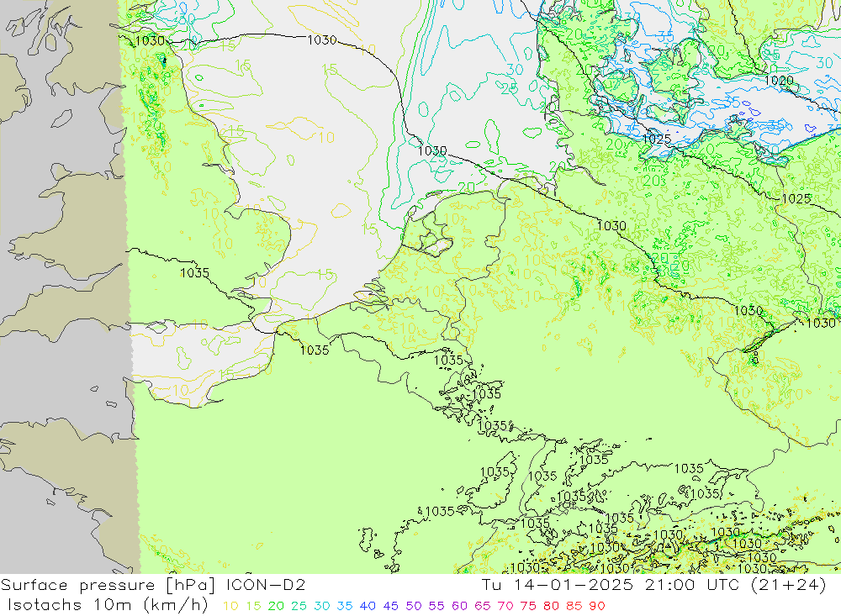Viewport: 841px width, 616px height.
Task: Click the 'Isotachs 10m (km/h)' legend label
Action: pos(108,605)
